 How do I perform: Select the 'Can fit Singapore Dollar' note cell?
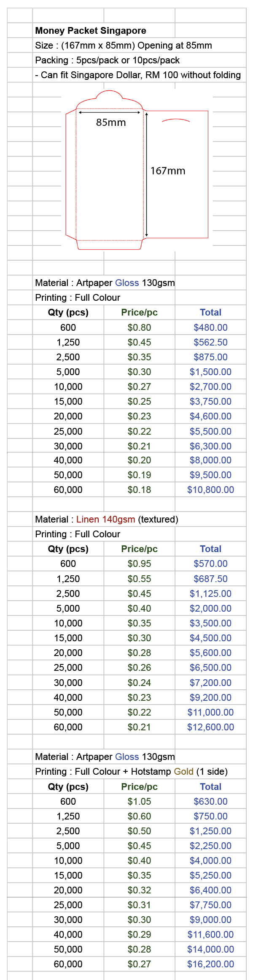point(138,75)
